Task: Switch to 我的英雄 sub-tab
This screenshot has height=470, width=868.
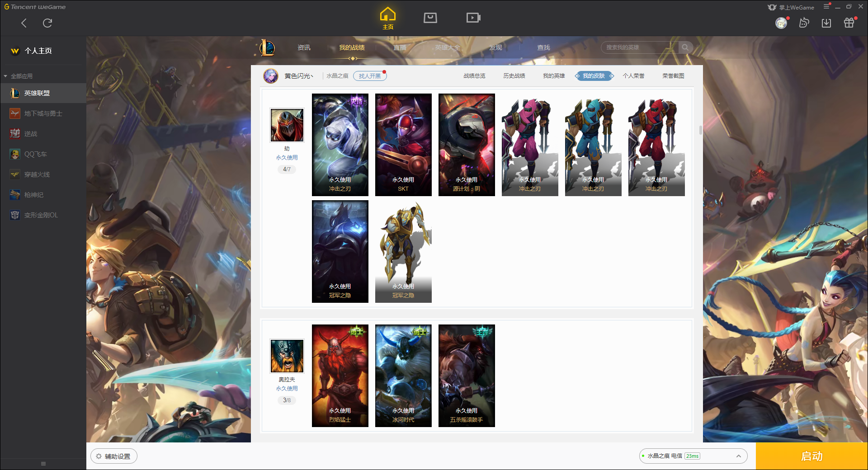Action: pyautogui.click(x=554, y=76)
